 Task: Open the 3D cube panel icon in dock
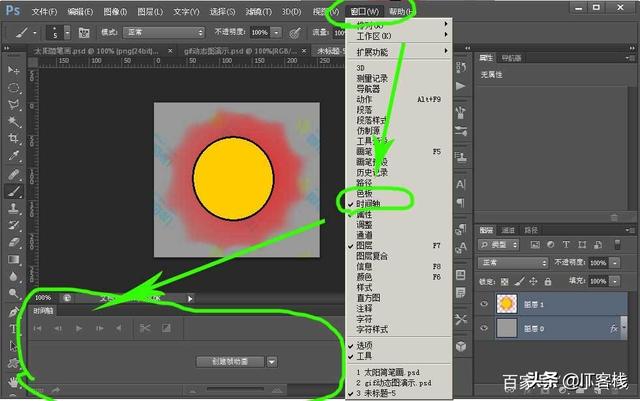click(461, 346)
